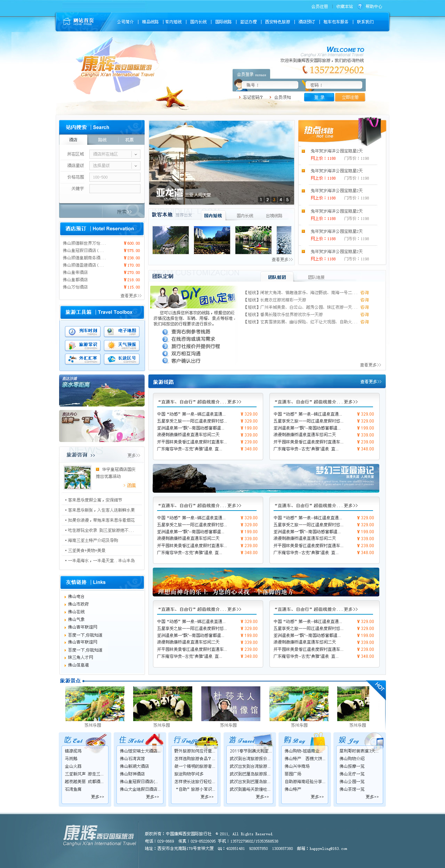Switch to the 路线 search tab
The image size is (445, 868).
(x=102, y=140)
